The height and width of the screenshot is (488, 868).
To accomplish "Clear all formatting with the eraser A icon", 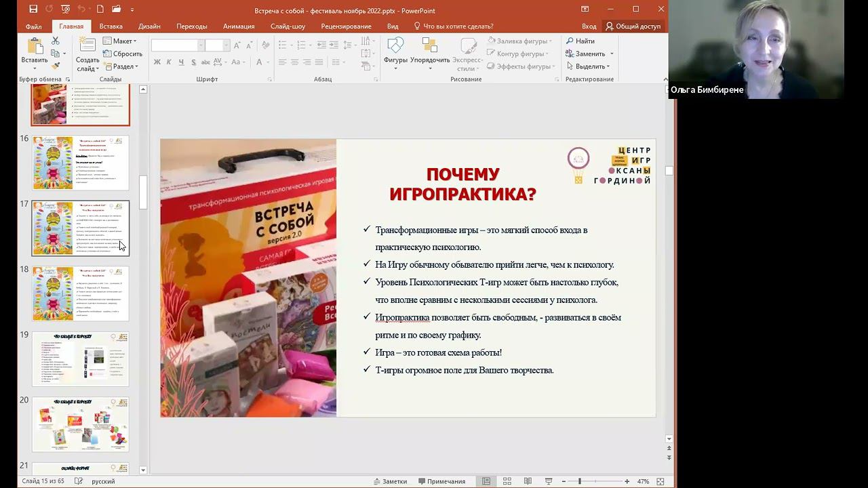I will point(266,45).
